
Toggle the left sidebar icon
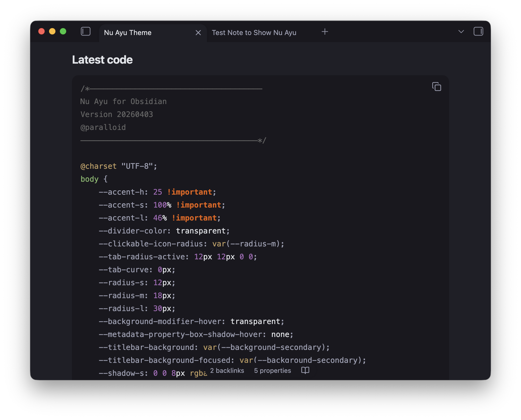(86, 32)
